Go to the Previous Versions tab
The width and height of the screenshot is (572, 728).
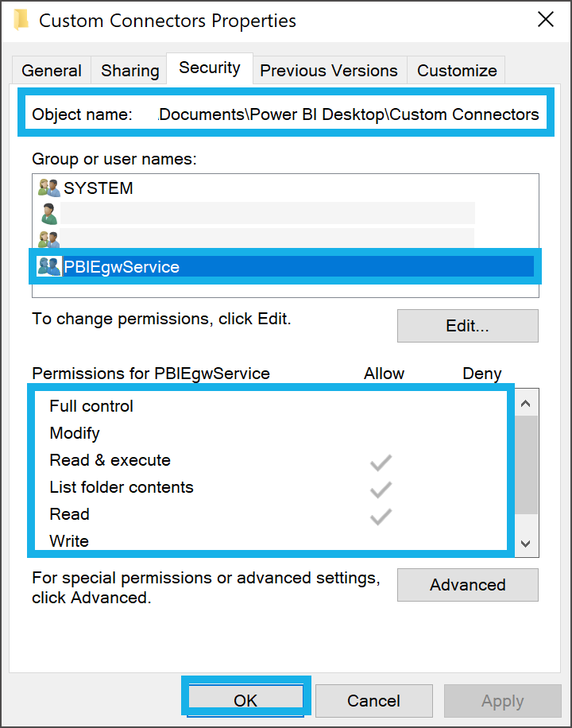(x=329, y=71)
